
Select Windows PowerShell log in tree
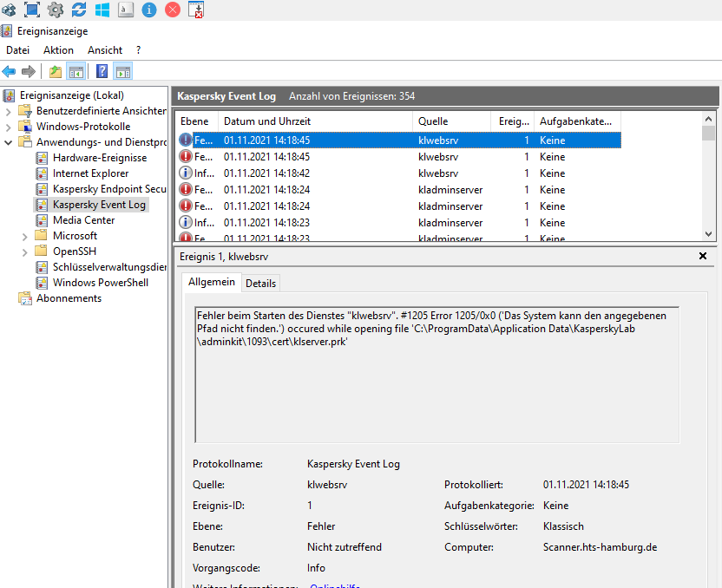click(x=100, y=283)
